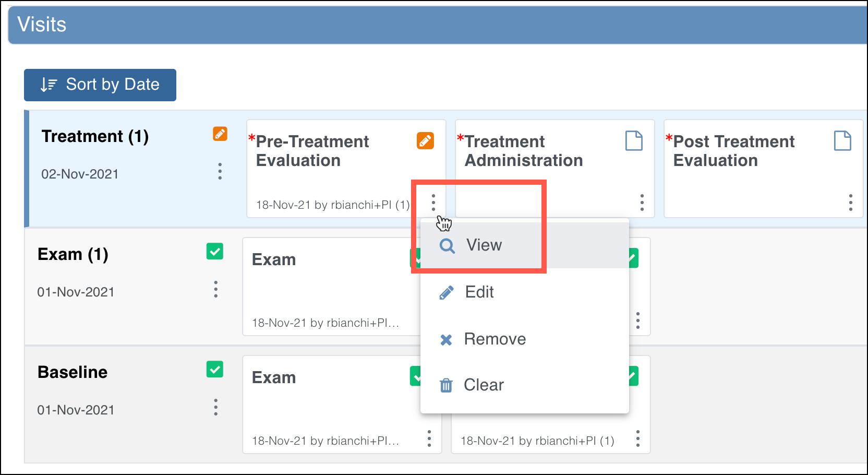This screenshot has height=475, width=868.
Task: Choose Edit in the open context menu
Action: click(479, 292)
